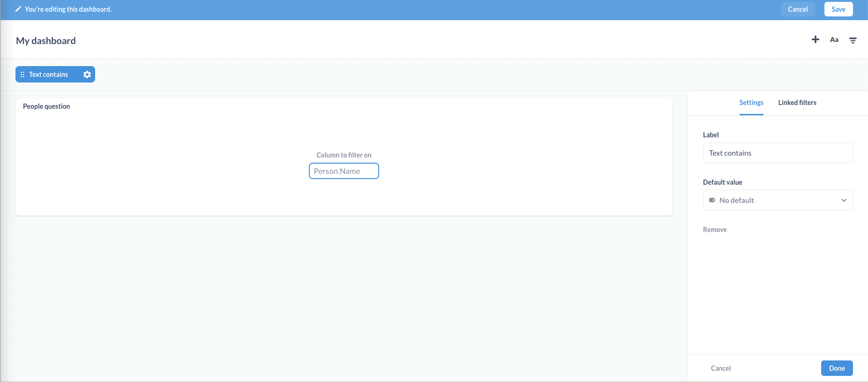The image size is (868, 382).
Task: Select the Text contains filter pill label
Action: pos(48,75)
